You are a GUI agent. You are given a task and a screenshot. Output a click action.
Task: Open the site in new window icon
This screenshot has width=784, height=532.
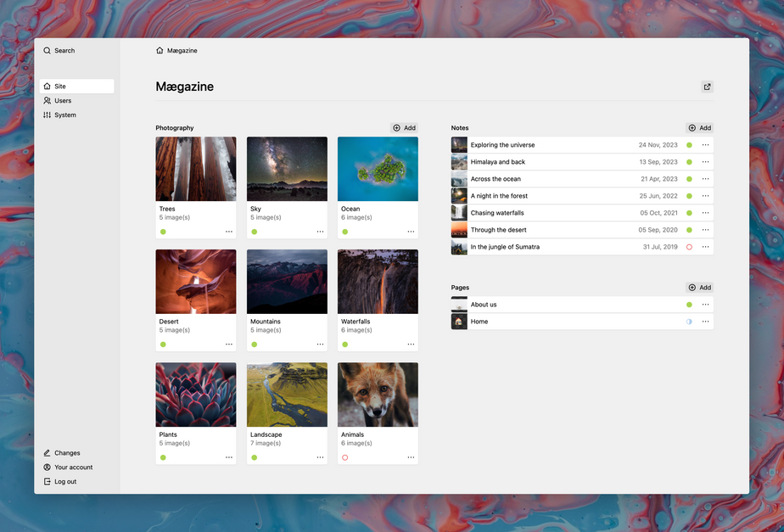(708, 87)
